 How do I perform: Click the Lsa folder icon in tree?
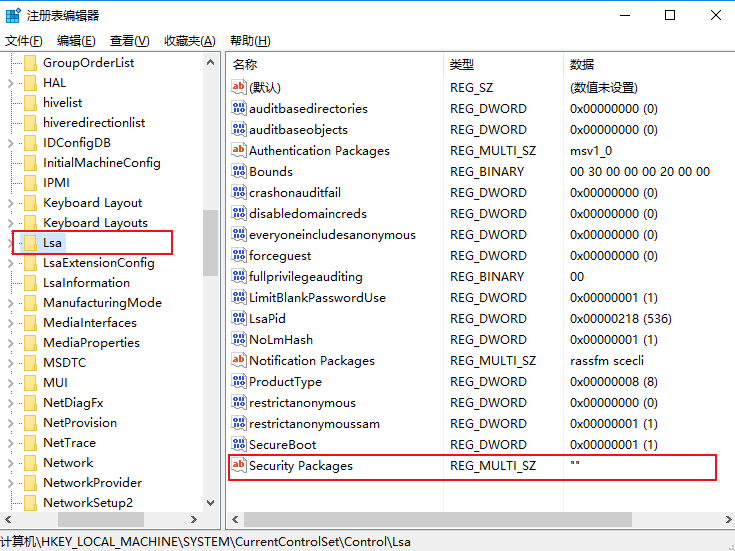30,243
